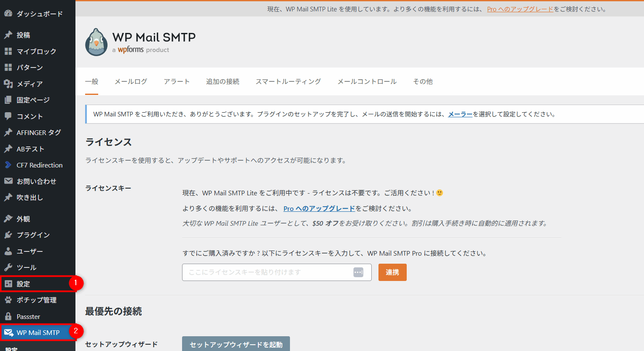Image resolution: width=644 pixels, height=351 pixels.
Task: Click the お問い合わせ envelope icon
Action: [8, 181]
